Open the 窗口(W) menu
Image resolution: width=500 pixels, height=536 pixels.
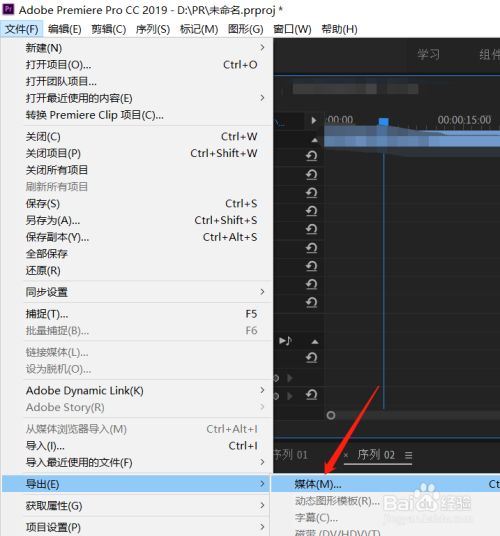point(292,29)
